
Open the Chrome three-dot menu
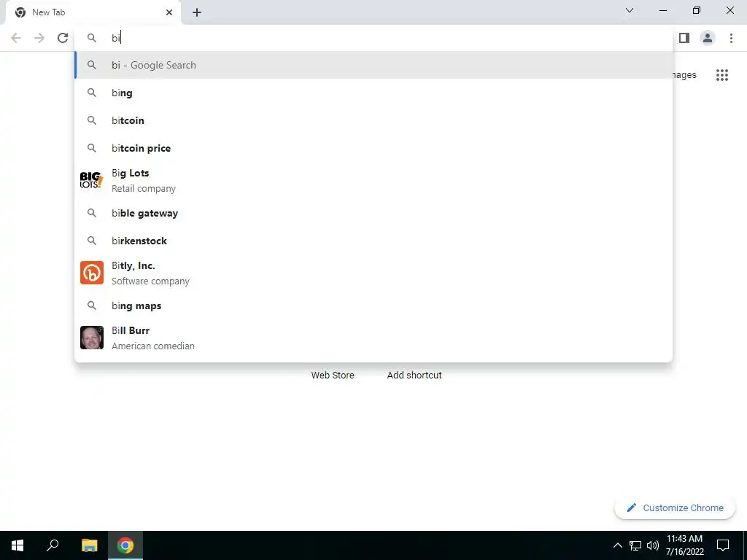[x=731, y=38]
